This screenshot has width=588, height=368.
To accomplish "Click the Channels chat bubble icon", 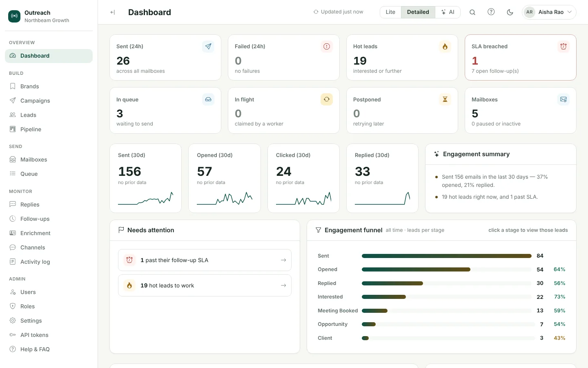I will pos(13,247).
